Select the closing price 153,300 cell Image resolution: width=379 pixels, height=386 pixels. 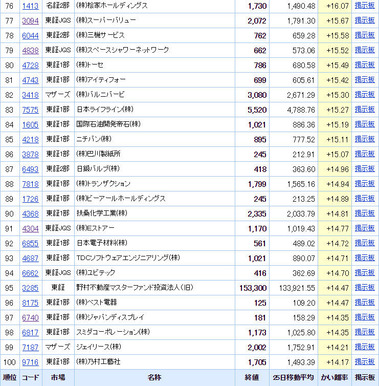253,288
